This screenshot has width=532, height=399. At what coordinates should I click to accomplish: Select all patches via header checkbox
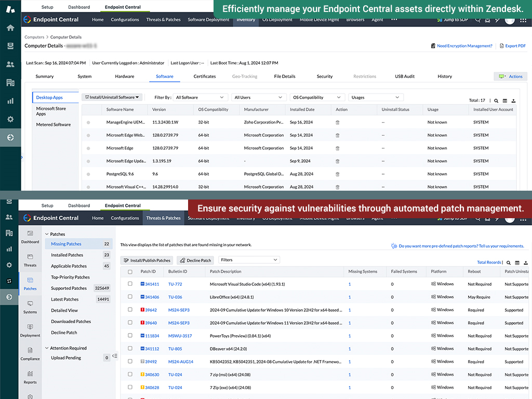(130, 271)
